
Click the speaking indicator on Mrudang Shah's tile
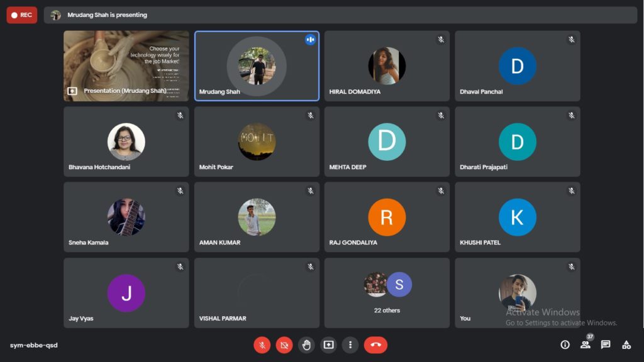[310, 40]
